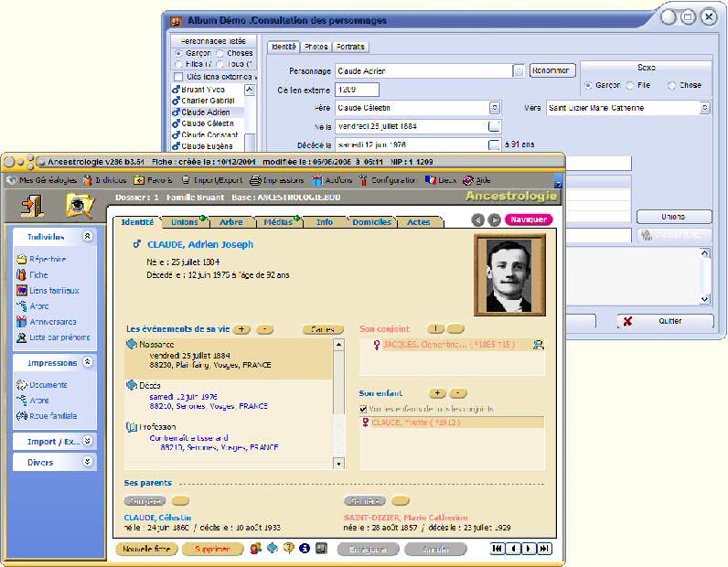Toggle showing children of all spouses checkbox

365,409
